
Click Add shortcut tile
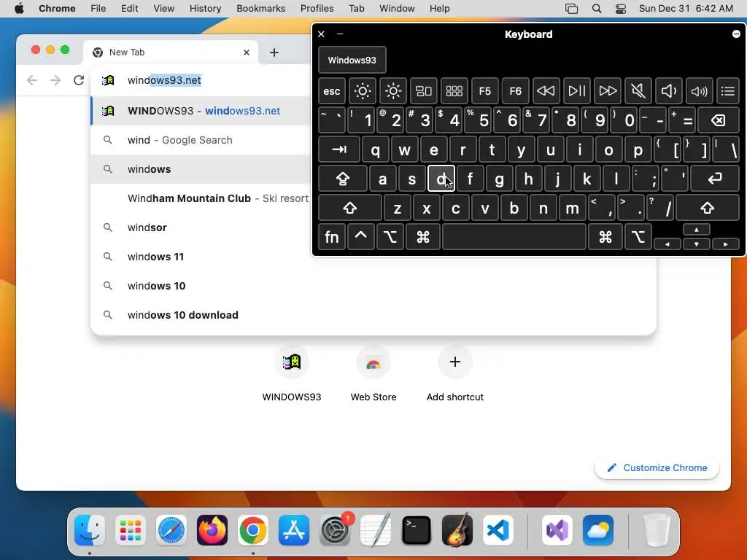(x=455, y=374)
